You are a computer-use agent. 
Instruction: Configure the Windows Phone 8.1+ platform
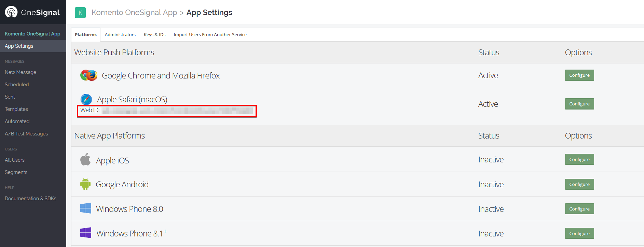point(579,233)
